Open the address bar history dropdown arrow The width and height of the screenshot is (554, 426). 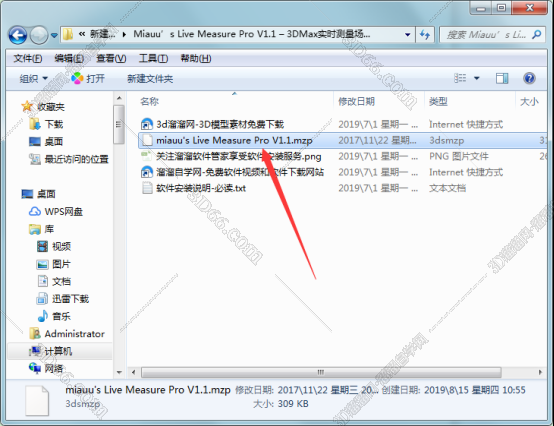pyautogui.click(x=407, y=35)
